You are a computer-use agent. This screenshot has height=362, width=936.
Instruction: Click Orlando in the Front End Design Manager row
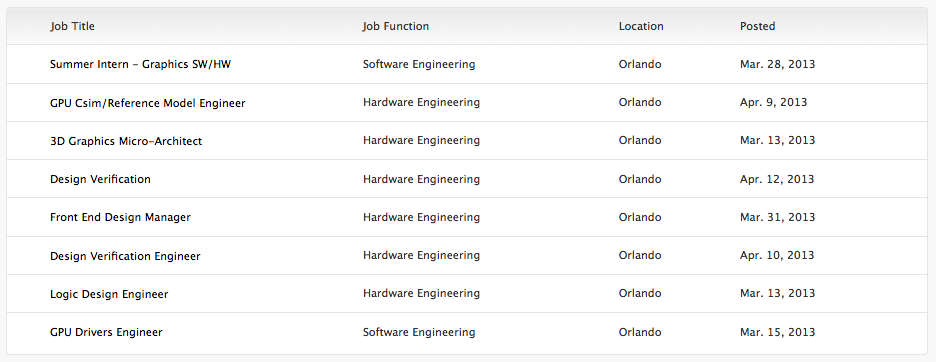coord(640,217)
